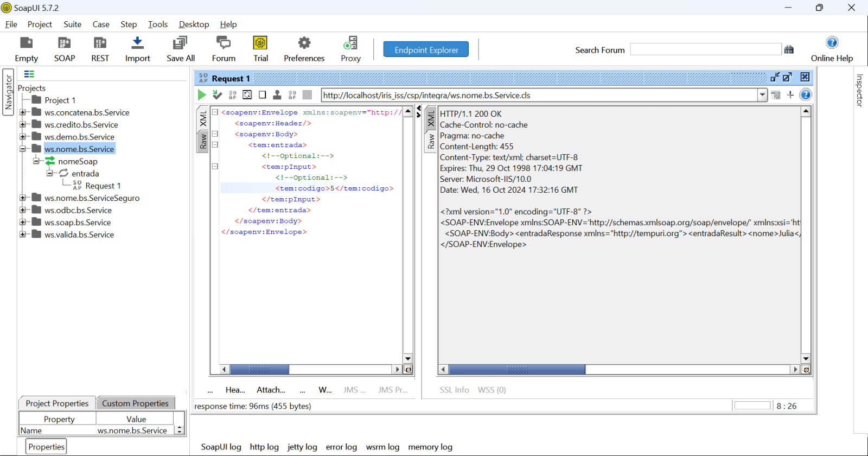The image size is (868, 456).
Task: Click the Import project icon
Action: 137,43
